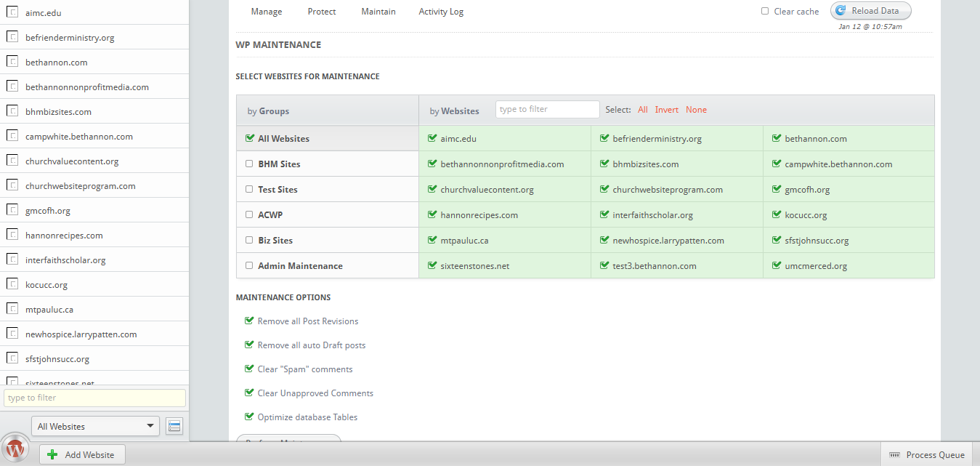Uncheck Optimize database Tables option
The height and width of the screenshot is (466, 980).
click(x=250, y=417)
